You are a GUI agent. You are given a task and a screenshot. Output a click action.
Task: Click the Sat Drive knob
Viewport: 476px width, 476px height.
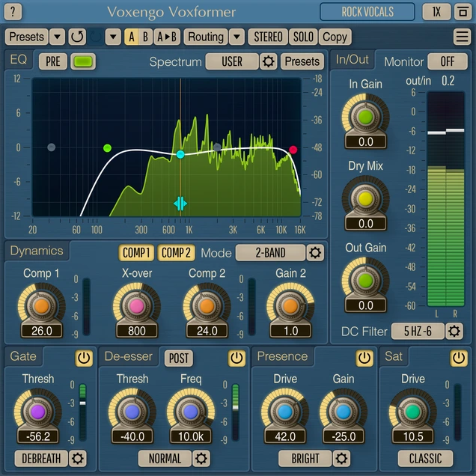(x=413, y=412)
